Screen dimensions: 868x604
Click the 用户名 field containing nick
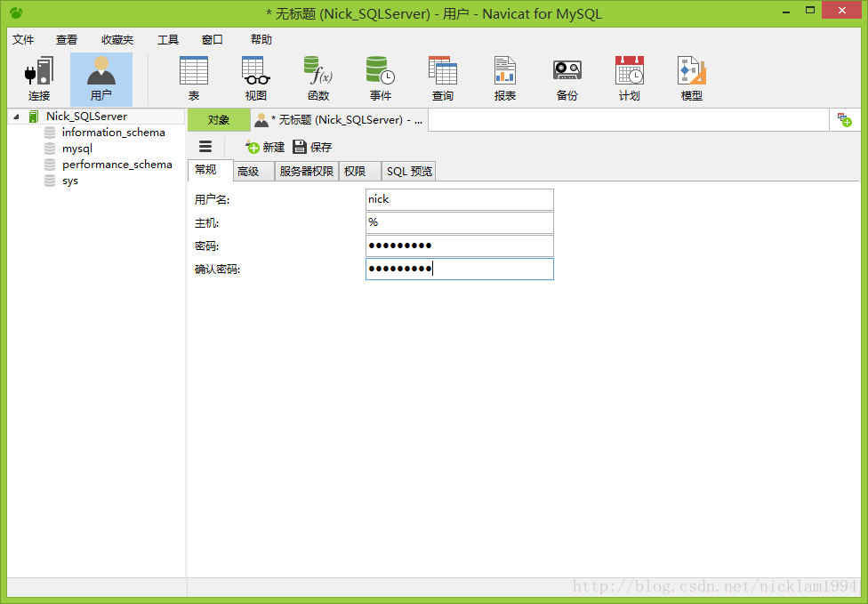tap(460, 199)
